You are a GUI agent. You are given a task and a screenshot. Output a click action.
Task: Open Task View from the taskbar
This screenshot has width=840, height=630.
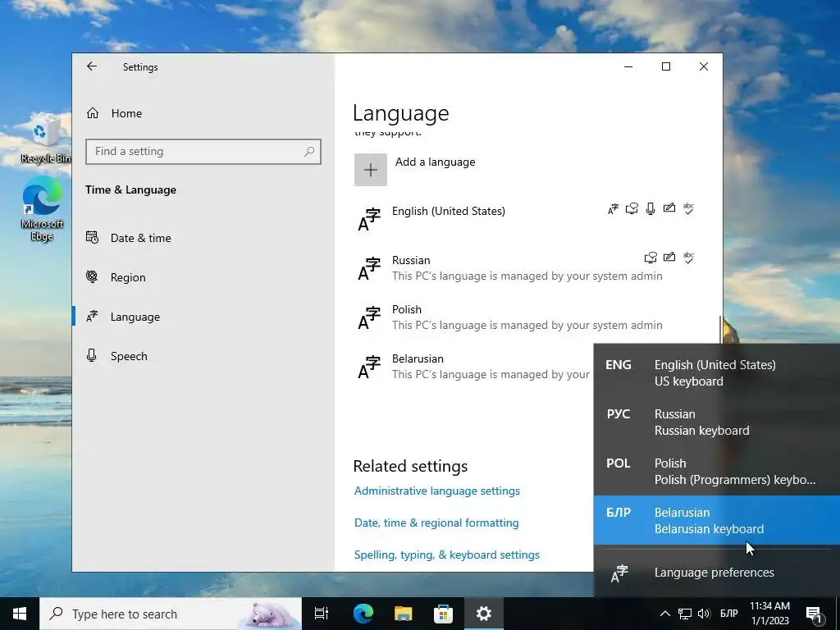[322, 614]
